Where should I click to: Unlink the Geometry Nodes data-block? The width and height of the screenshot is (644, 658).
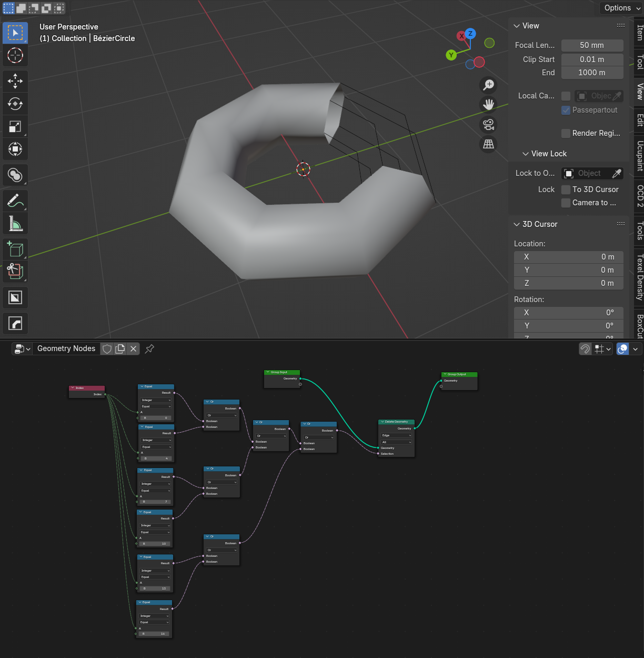click(x=134, y=348)
